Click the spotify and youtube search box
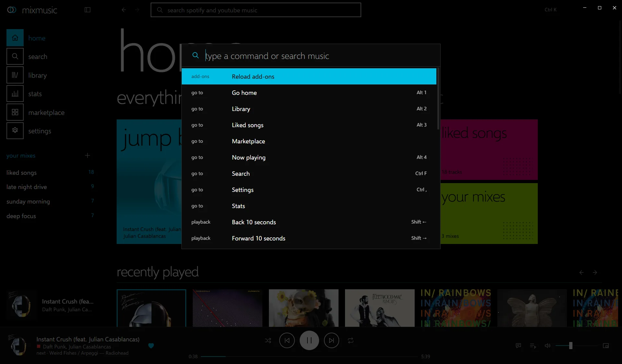 click(256, 10)
